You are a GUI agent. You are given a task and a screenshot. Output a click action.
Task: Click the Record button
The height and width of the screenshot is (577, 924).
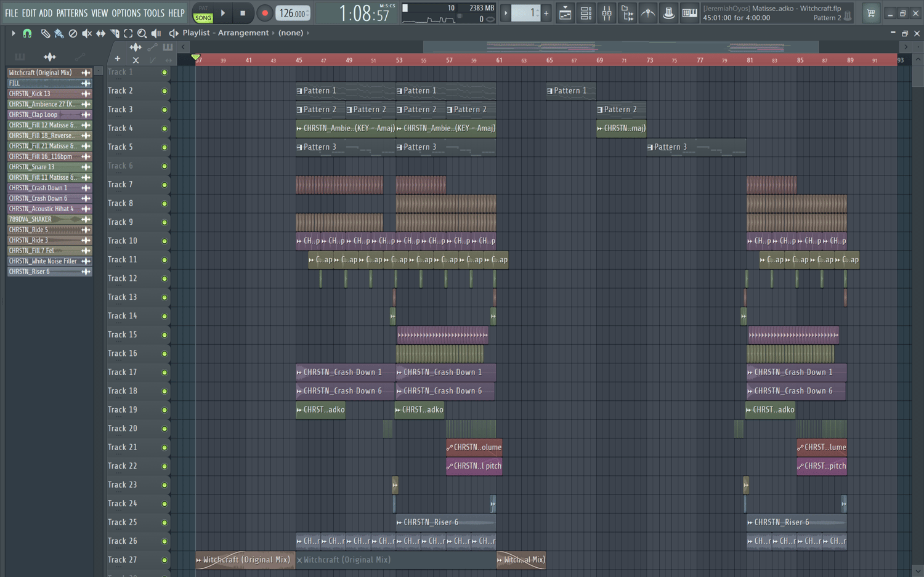coord(265,13)
